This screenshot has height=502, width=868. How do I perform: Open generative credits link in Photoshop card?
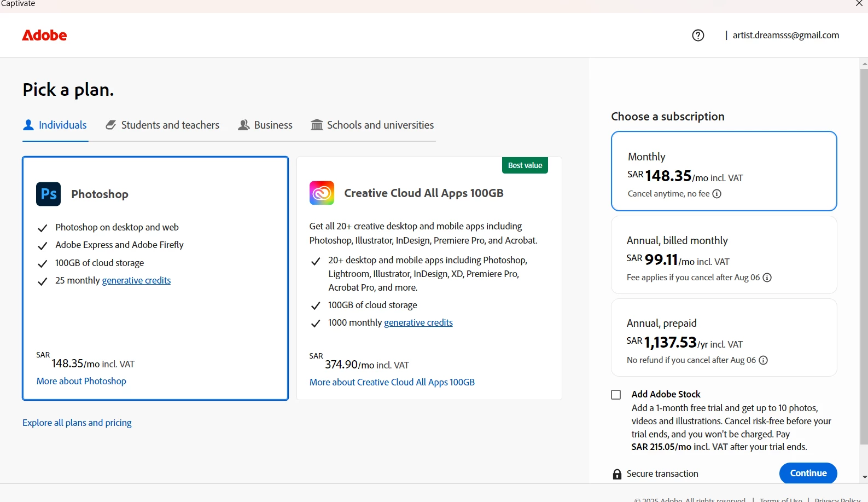136,280
